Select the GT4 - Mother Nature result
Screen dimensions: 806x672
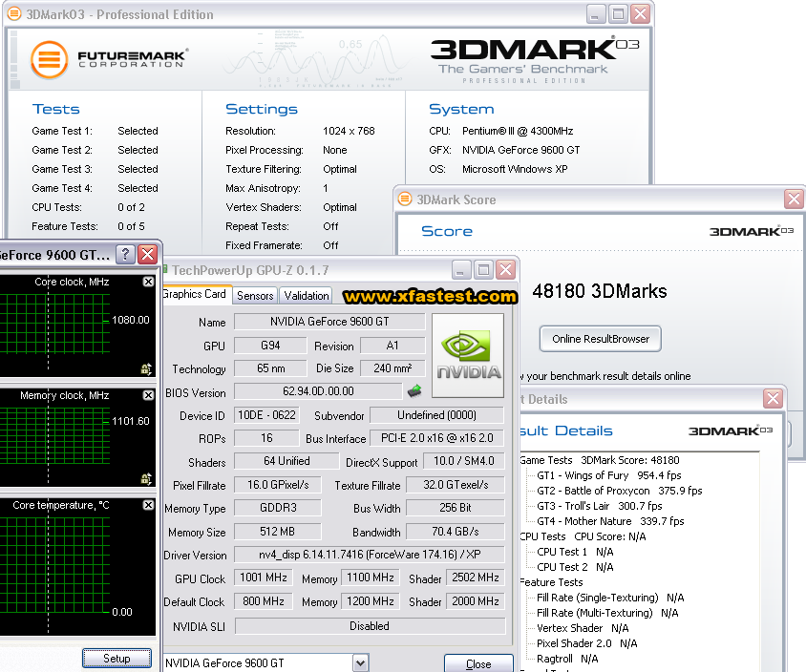click(610, 521)
